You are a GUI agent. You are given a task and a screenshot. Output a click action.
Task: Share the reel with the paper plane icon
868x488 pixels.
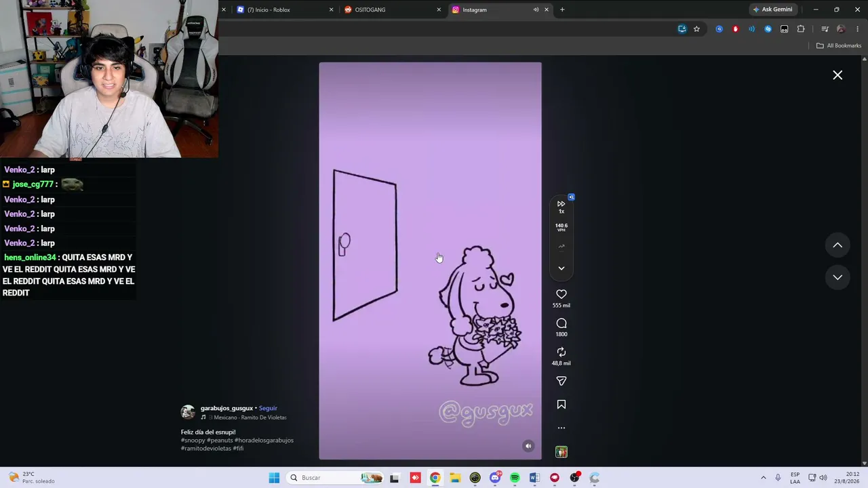561,381
